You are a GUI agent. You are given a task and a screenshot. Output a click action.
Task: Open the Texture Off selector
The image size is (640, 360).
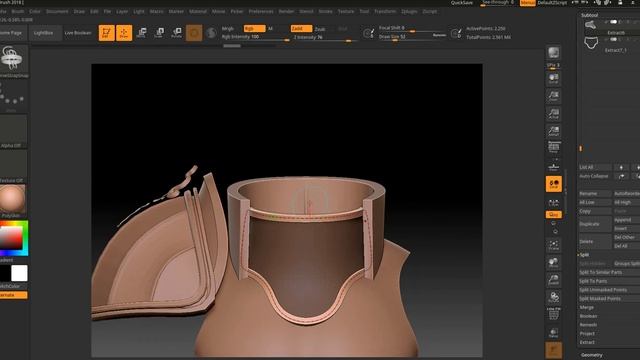(14, 167)
